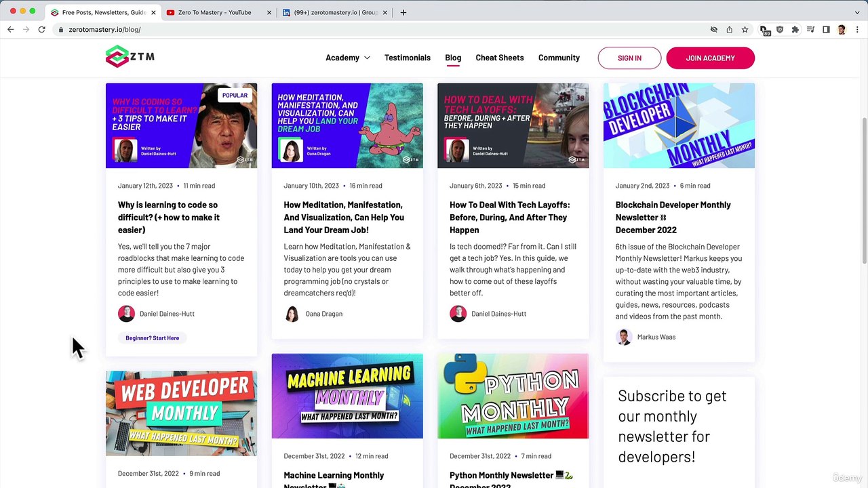Click the ZTM logo in the header

(x=130, y=57)
